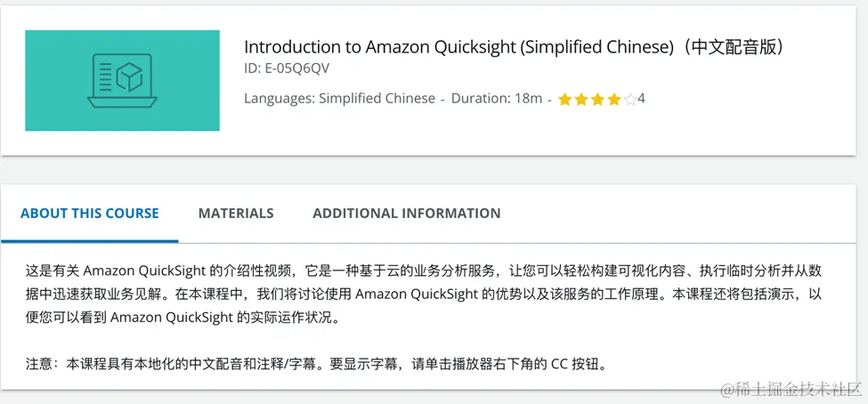Click the fourth gold rating star
The width and height of the screenshot is (868, 404).
(614, 100)
